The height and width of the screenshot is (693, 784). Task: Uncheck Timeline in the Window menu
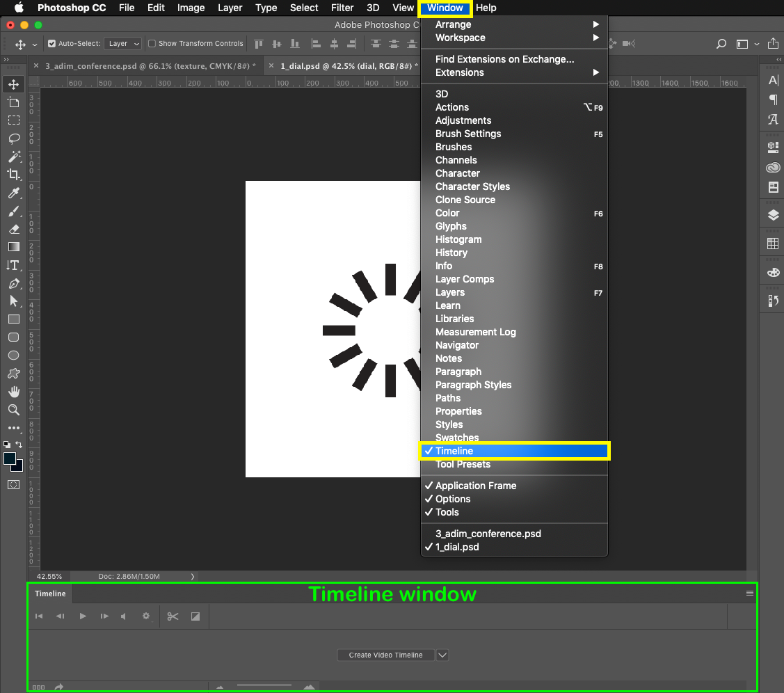pyautogui.click(x=515, y=451)
